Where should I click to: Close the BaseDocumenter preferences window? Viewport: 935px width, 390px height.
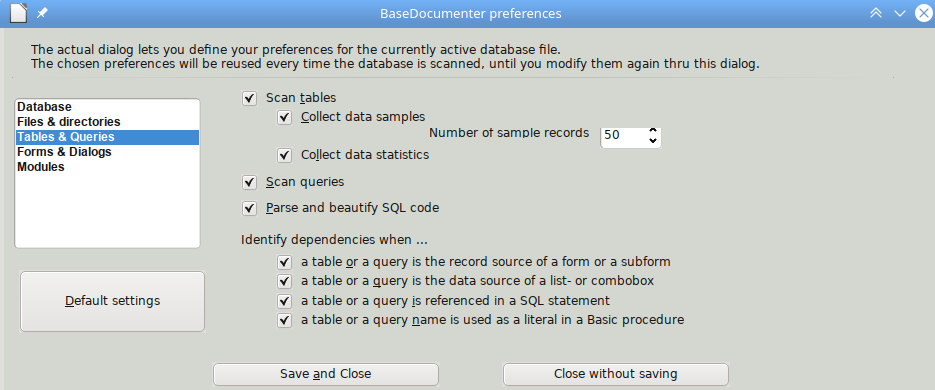pos(924,13)
